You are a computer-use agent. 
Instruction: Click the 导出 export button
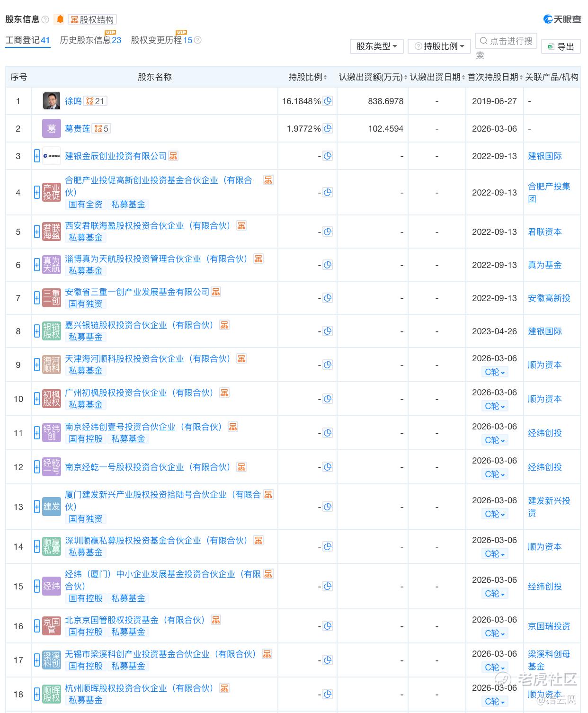coord(561,46)
